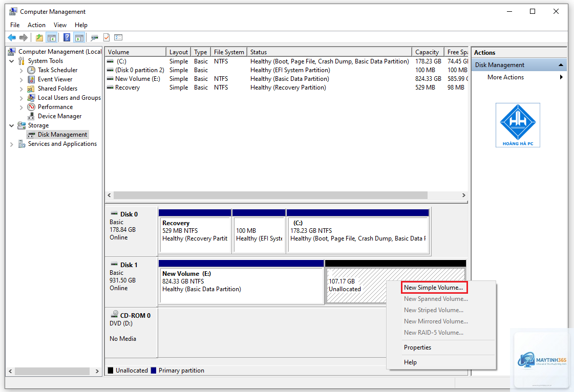Expand the Performance node
Viewport: 574px width, 392px height.
coord(21,107)
